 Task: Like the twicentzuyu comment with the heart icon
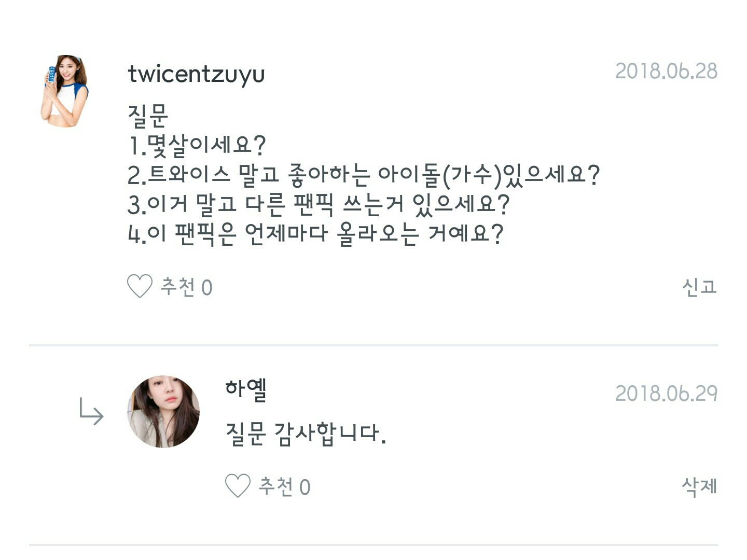tap(140, 286)
